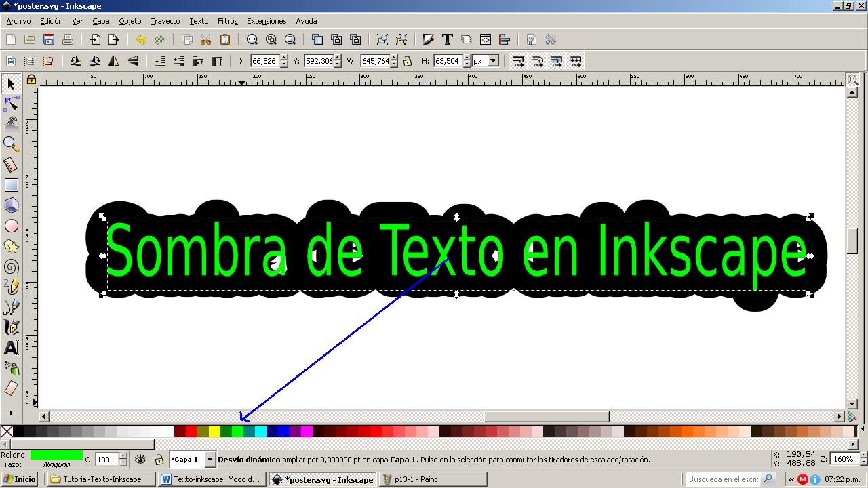Pick the yellow color swatch in palette
This screenshot has width=868, height=488.
tap(214, 431)
